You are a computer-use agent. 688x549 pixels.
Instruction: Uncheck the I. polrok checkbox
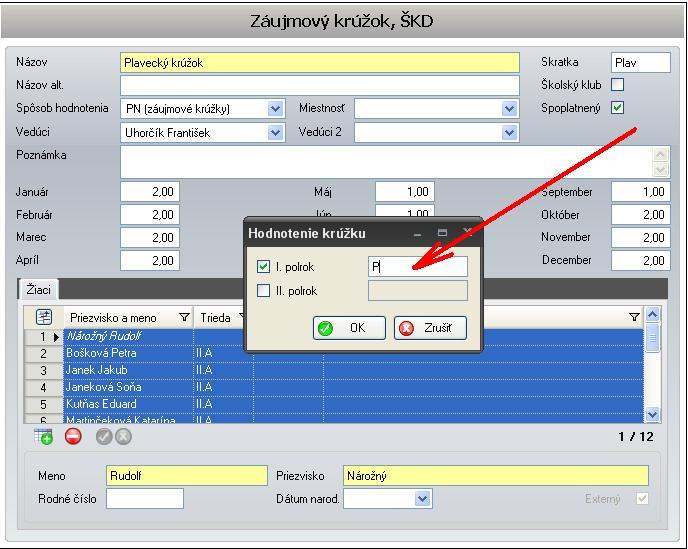pos(264,267)
